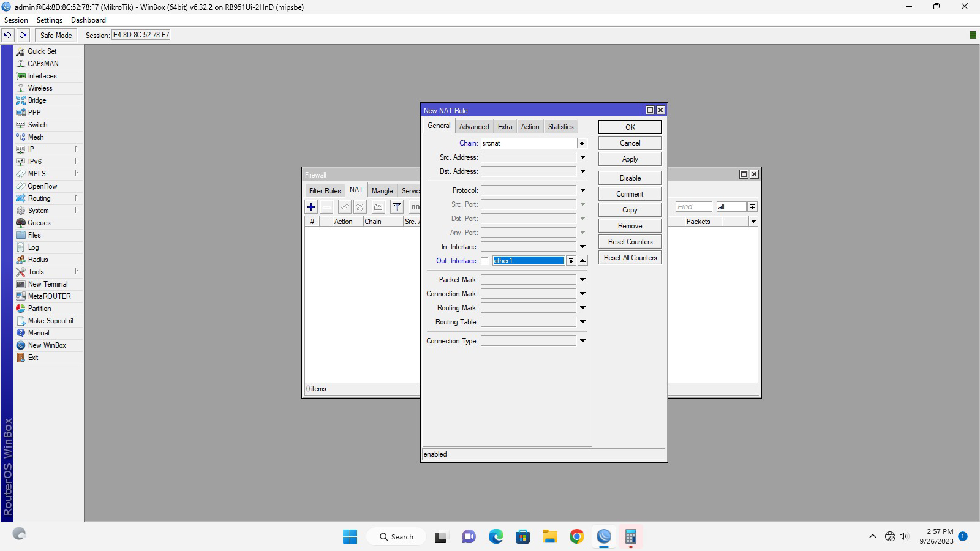Expand the Protocol field
Viewport: 980px width, 551px height.
coord(582,190)
